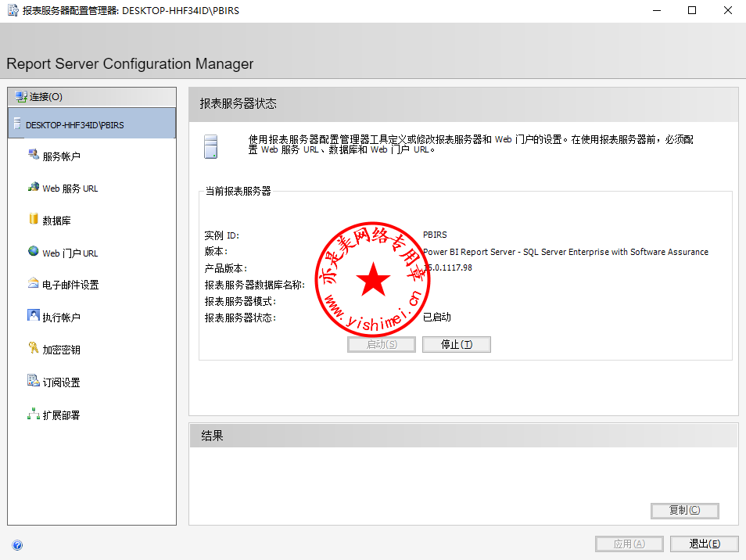
Task: Click the 报表服务器状态 panel heading
Action: tap(238, 104)
